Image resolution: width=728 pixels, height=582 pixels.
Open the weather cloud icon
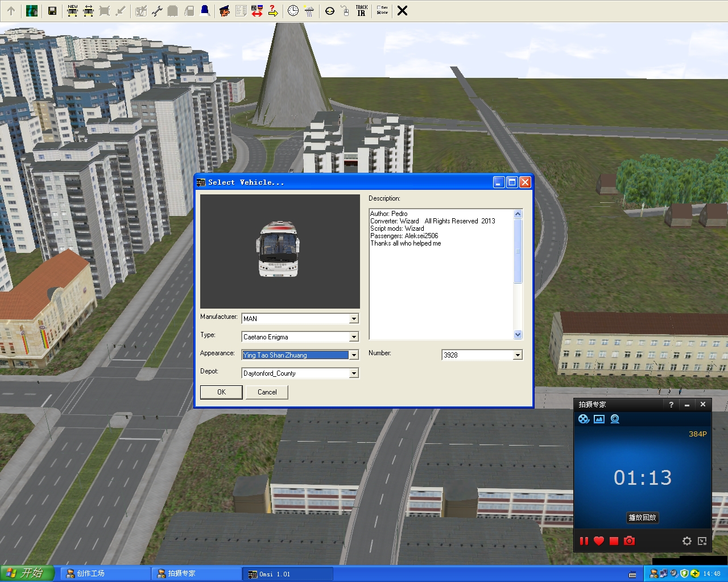(x=309, y=11)
